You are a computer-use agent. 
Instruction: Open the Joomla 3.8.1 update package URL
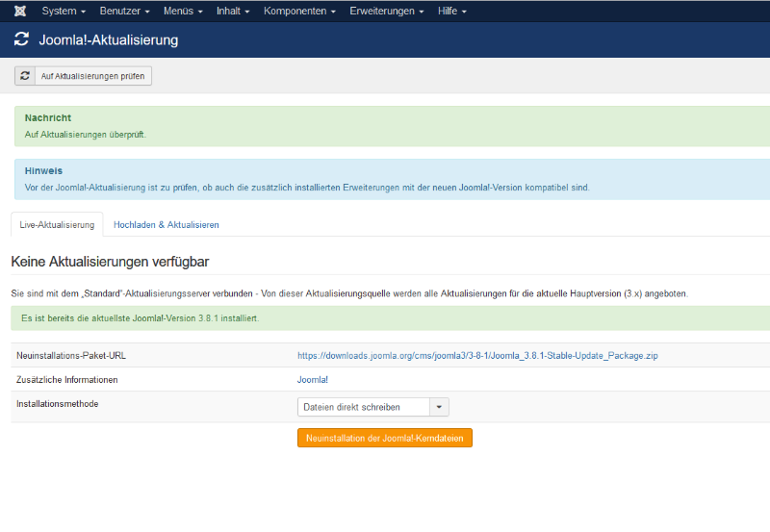click(477, 355)
